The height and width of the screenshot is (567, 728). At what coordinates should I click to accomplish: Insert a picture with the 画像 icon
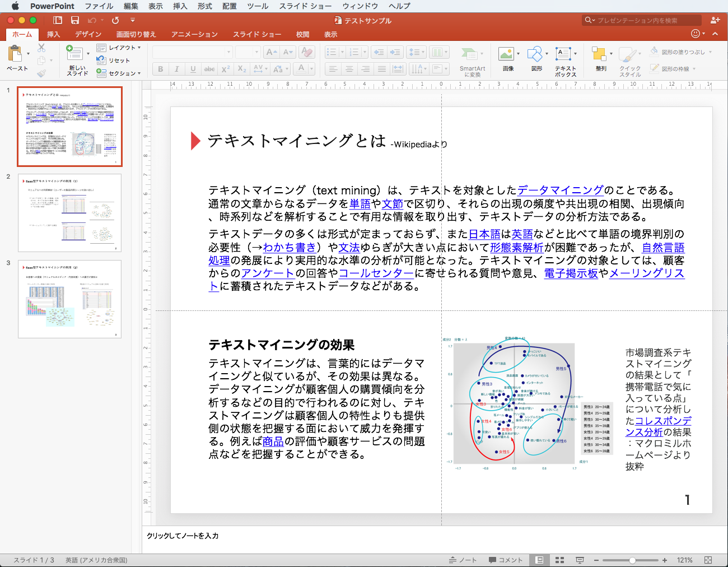pyautogui.click(x=507, y=55)
